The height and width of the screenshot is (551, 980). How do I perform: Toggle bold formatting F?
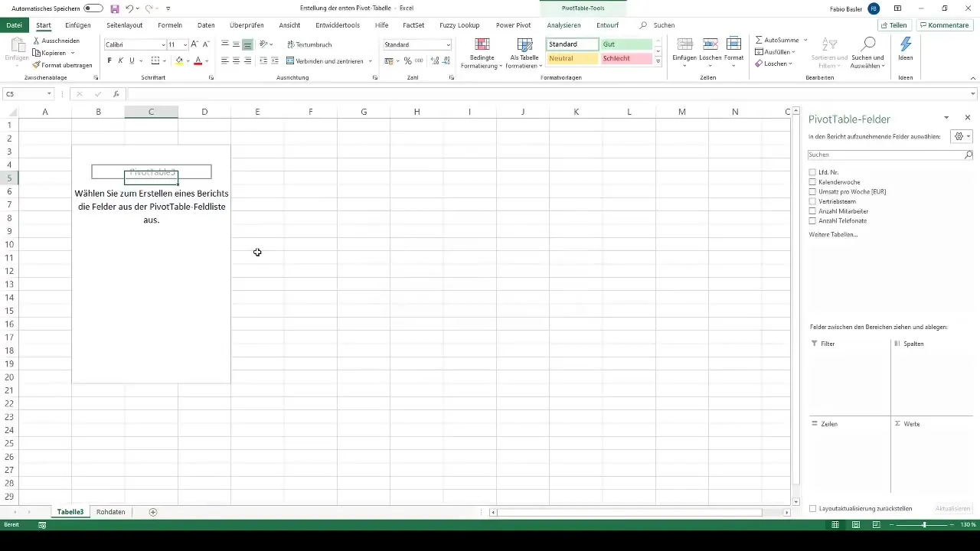(109, 60)
